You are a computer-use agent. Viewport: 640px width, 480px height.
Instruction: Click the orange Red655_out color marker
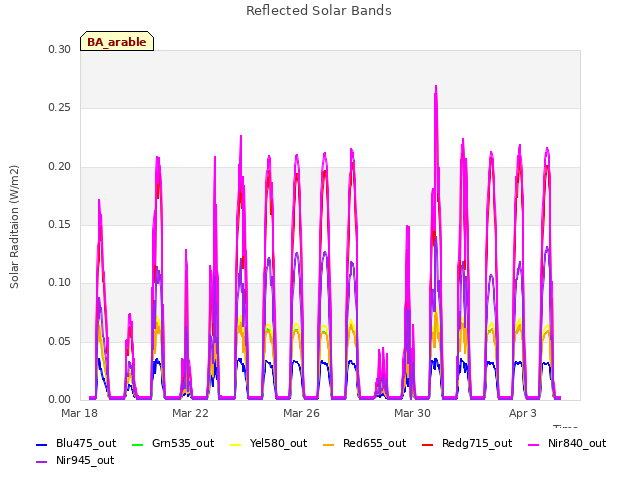click(328, 444)
